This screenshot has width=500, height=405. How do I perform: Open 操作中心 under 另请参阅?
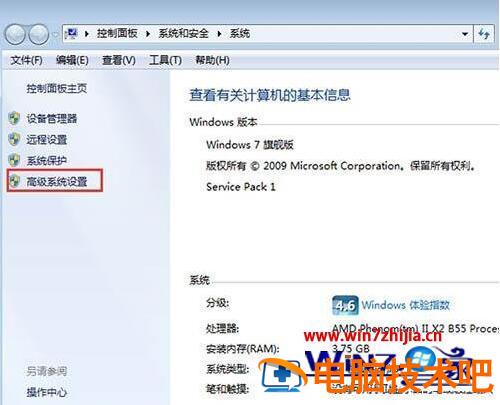47,392
